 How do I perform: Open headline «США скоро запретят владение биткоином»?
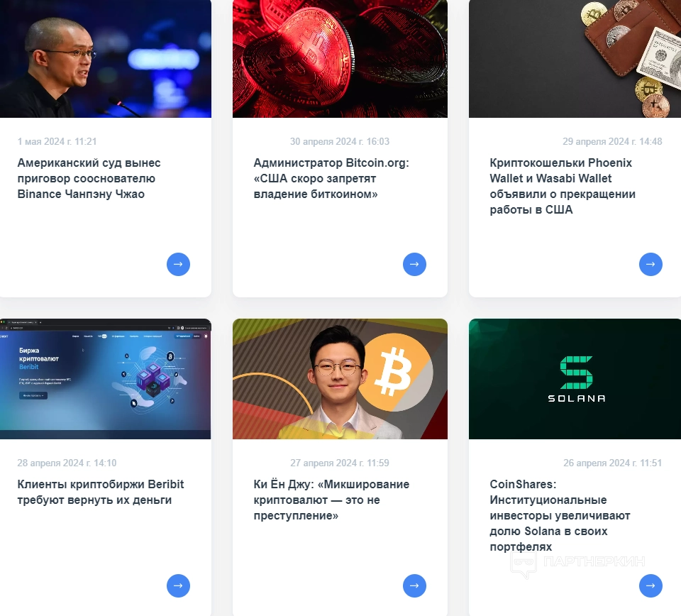pos(331,179)
